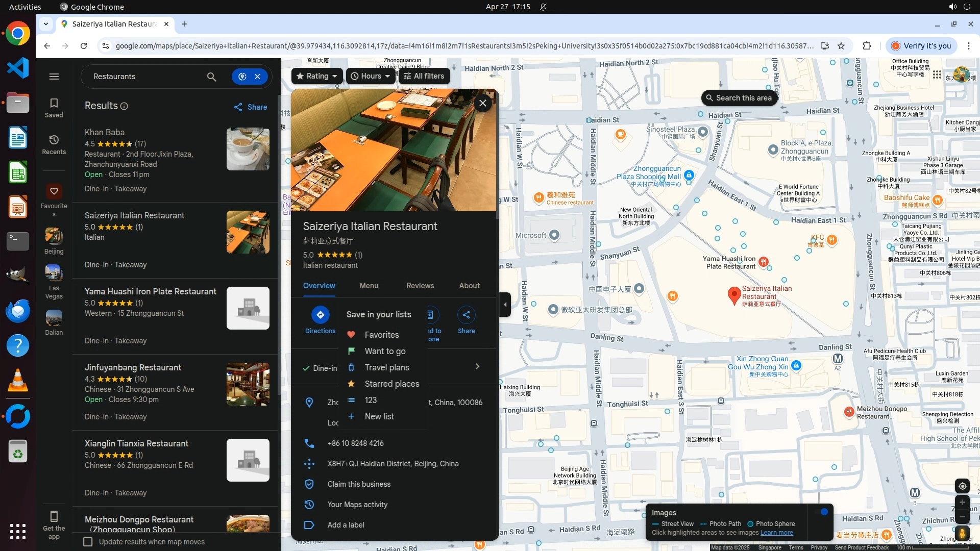Open the Saved sidebar icon
This screenshot has width=980, height=551.
pos(54,108)
